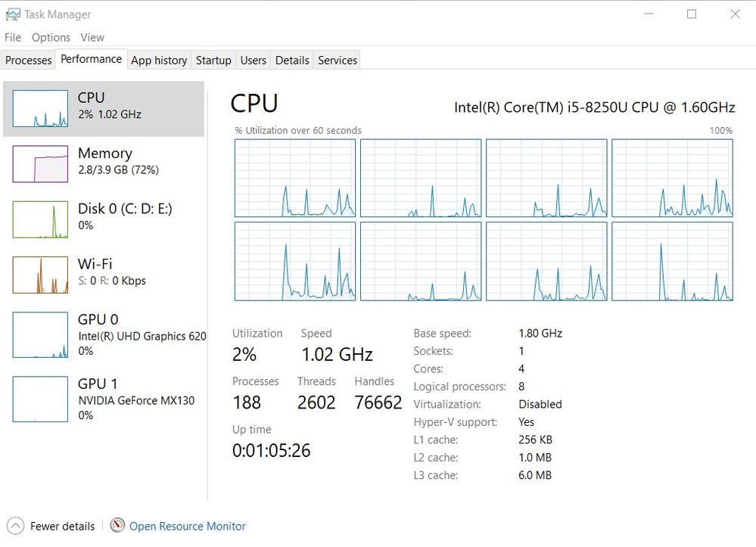Select the Performance tab
Screen dimensions: 756x547
tap(91, 59)
